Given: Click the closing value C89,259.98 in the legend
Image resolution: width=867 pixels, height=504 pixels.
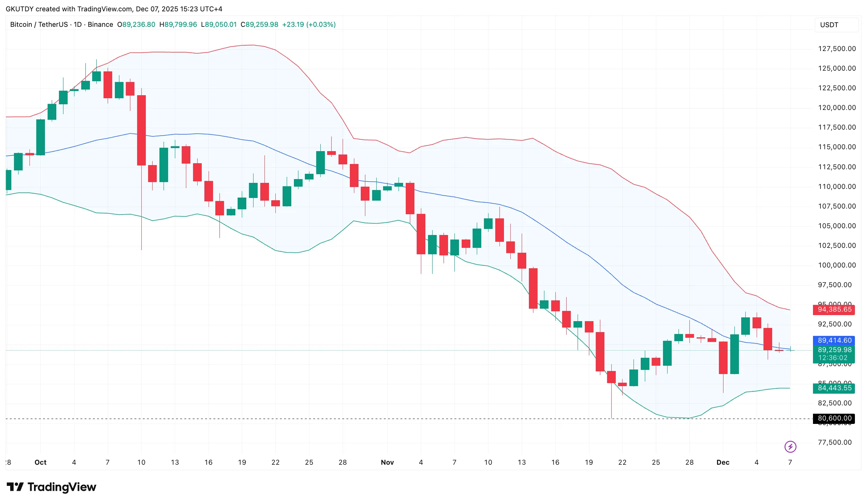Looking at the screenshot, I should click(x=260, y=25).
